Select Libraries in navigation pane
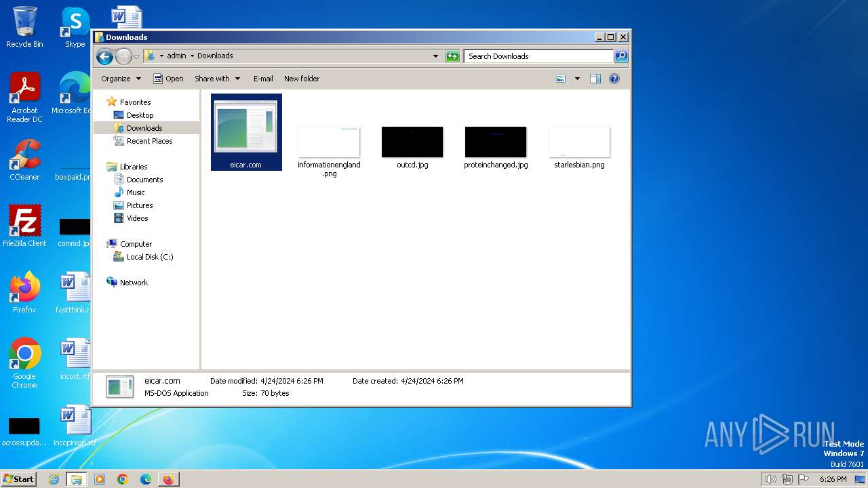Screen dimensions: 868x488 [x=134, y=167]
